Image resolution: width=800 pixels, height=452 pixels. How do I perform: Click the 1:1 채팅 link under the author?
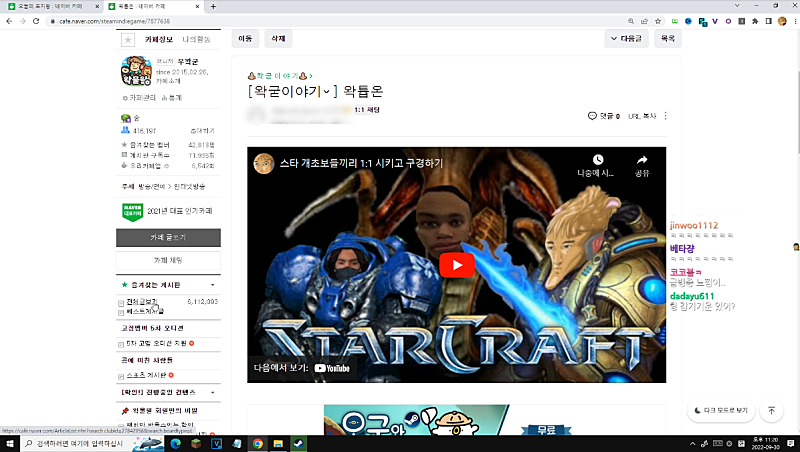point(367,110)
